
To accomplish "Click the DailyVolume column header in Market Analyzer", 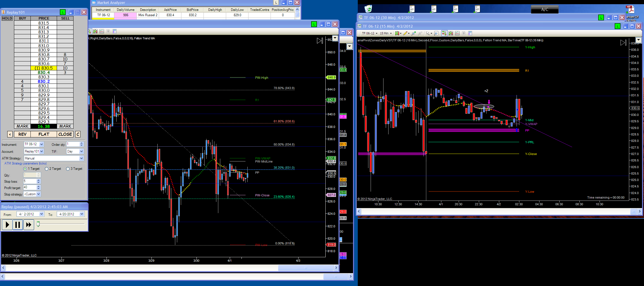I will coord(126,10).
